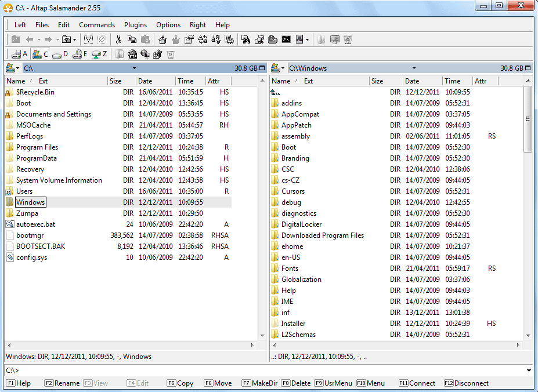Open the hot paths folder dropdown arrow

74,39
